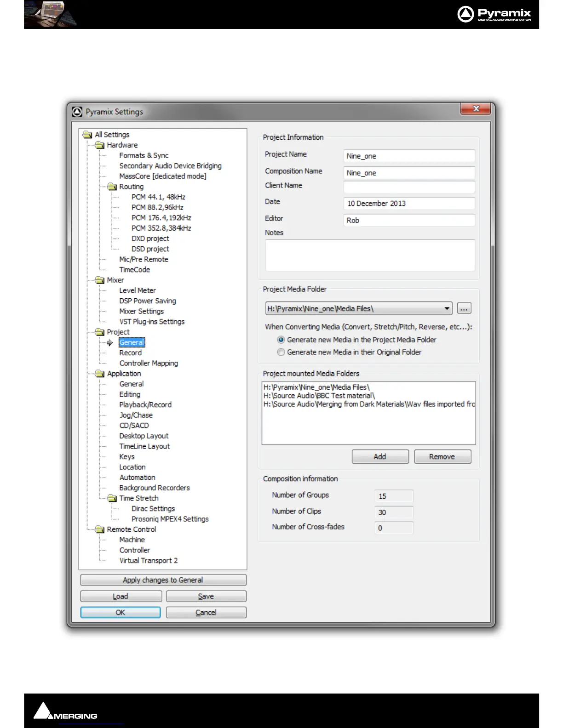The width and height of the screenshot is (563, 728).
Task: Click the Mixer folder icon
Action: [100, 280]
